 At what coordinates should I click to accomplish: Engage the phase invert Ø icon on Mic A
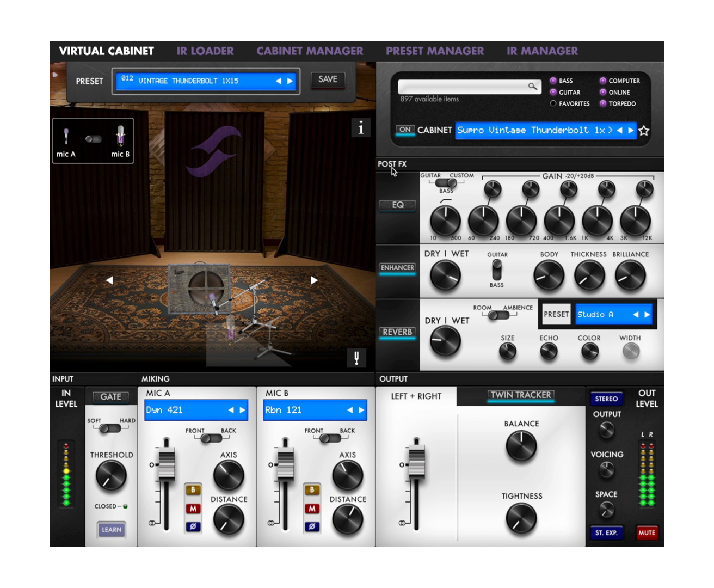pyautogui.click(x=192, y=526)
